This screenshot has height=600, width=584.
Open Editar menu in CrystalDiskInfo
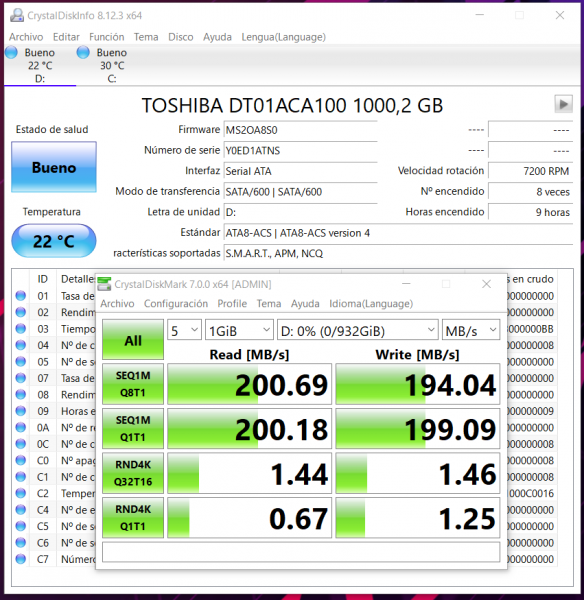66,37
